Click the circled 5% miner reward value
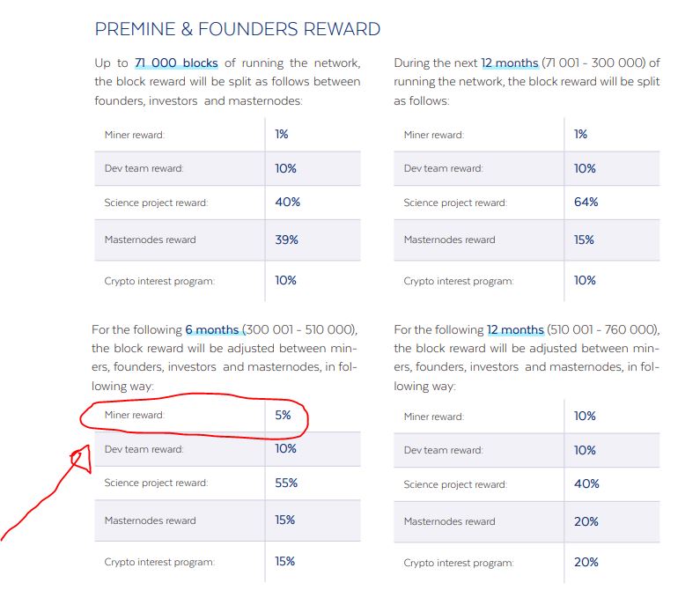Image resolution: width=700 pixels, height=605 pixels. click(283, 416)
